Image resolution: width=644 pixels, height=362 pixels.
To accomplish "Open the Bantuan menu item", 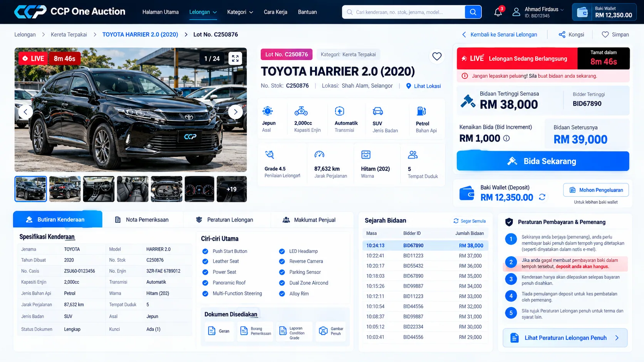I will tap(307, 12).
